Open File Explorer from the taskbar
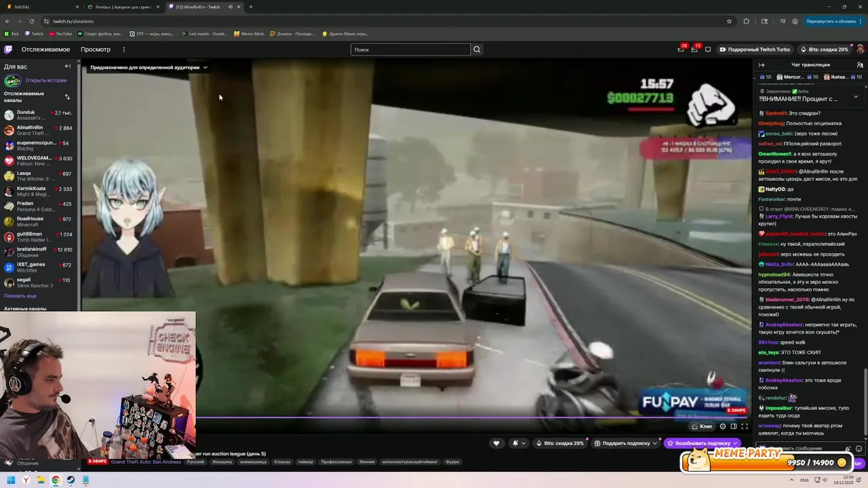Screen dimensions: 868x488 (x=41, y=480)
